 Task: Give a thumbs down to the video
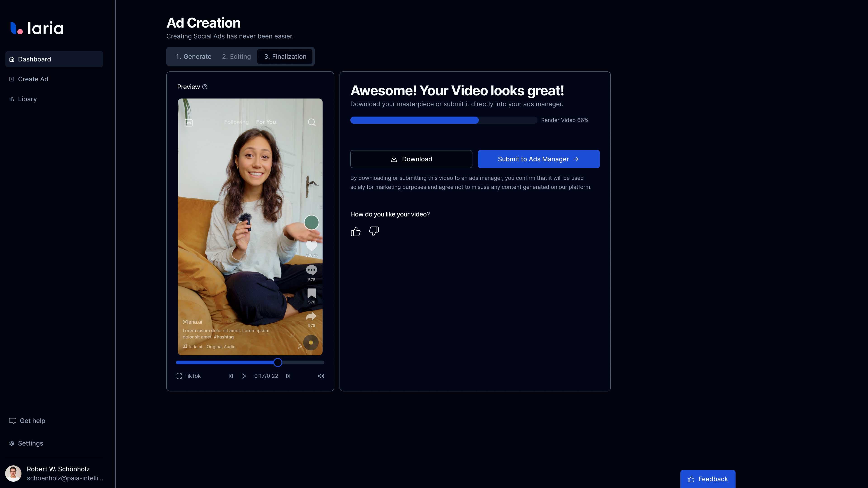[374, 231]
